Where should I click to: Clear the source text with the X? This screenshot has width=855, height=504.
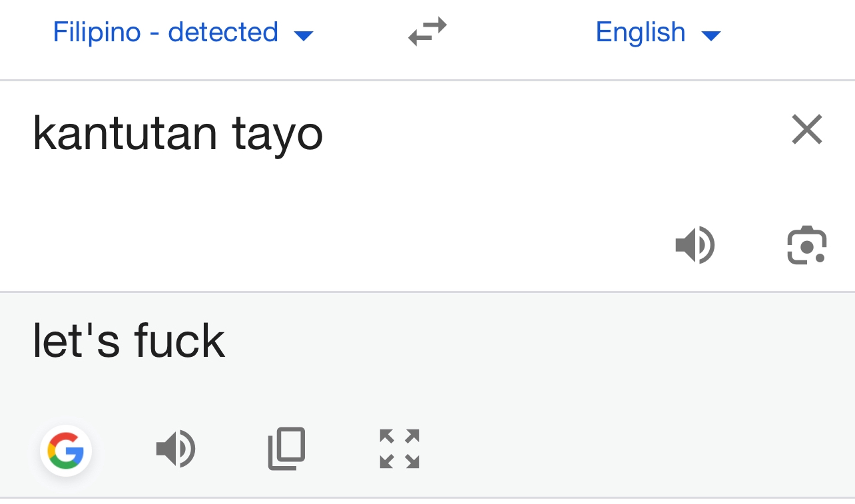807,129
